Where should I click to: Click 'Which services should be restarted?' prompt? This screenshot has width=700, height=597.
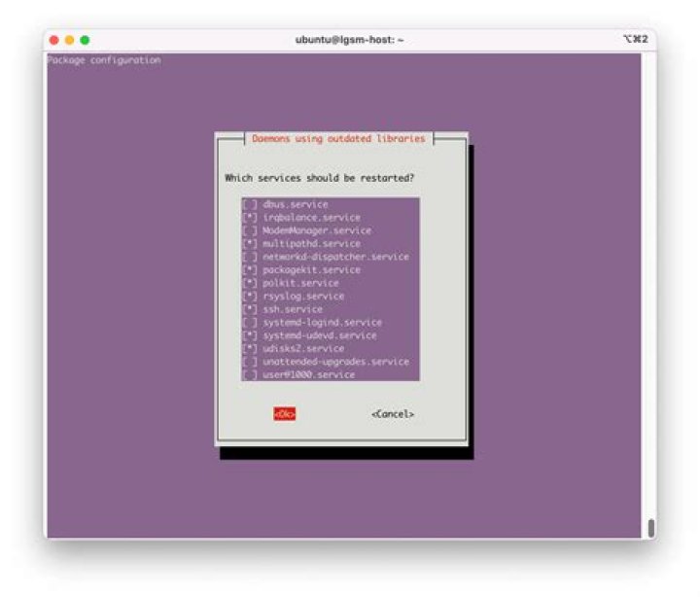coord(319,178)
